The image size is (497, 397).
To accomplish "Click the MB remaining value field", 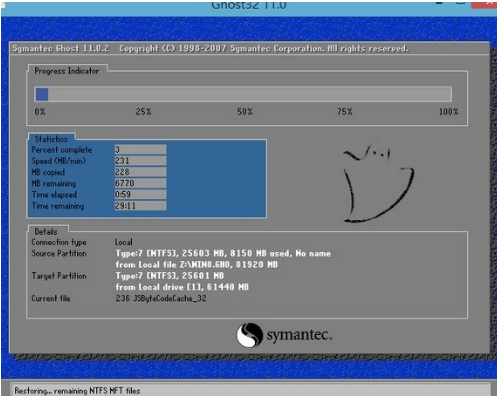I will click(x=140, y=183).
